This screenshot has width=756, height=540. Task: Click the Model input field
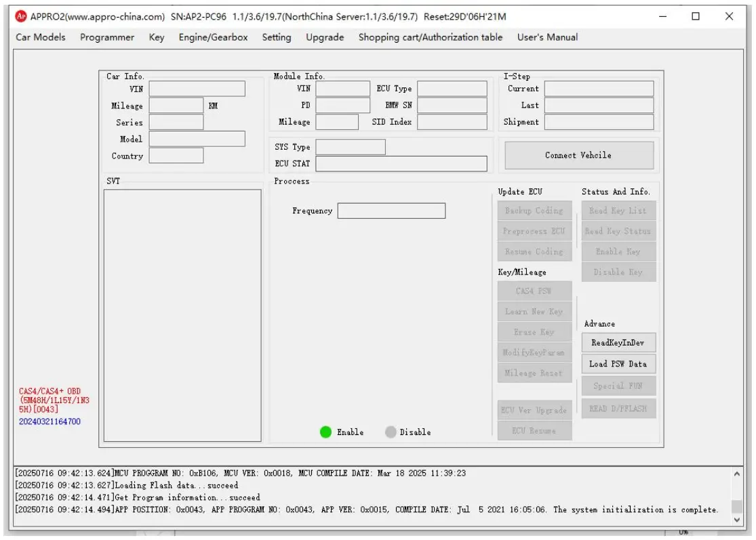click(x=197, y=139)
